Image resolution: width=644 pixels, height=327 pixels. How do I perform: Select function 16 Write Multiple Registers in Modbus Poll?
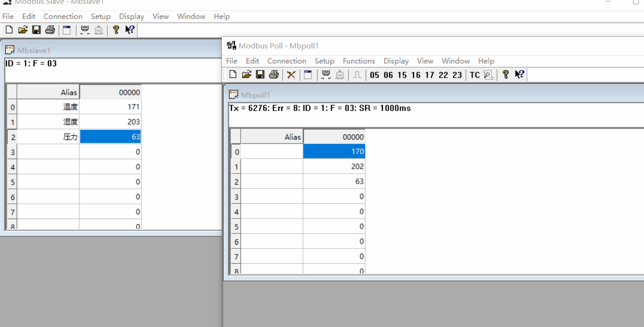pyautogui.click(x=414, y=75)
